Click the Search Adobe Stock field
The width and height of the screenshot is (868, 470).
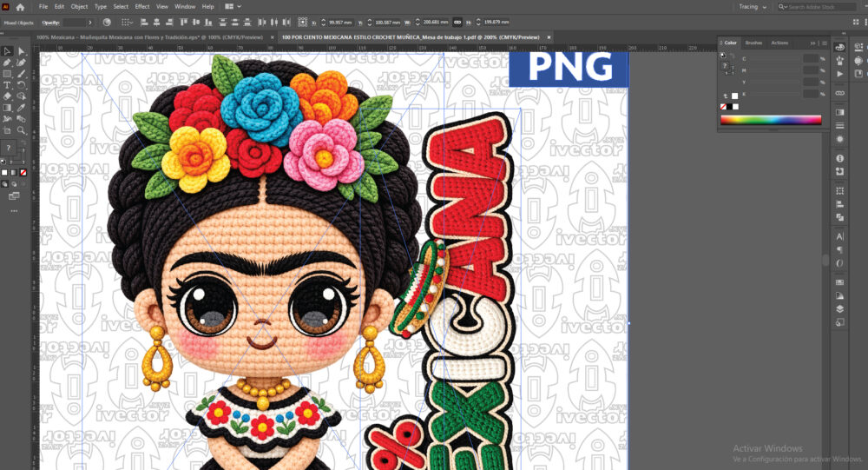tap(817, 7)
